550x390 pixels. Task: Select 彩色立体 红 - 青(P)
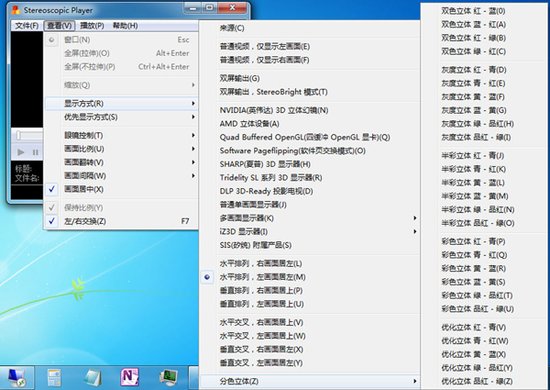tap(484, 242)
